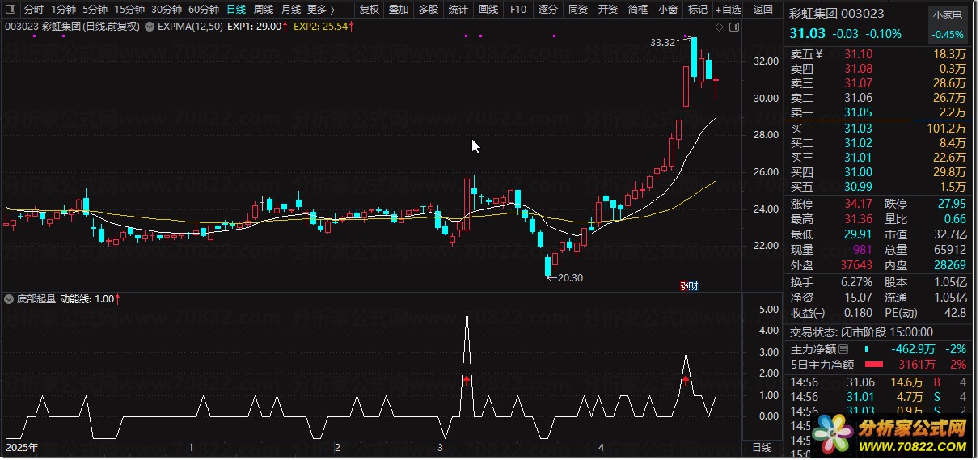Click the 买三 bid row at 31.01
Image resolution: width=980 pixels, height=460 pixels.
[x=878, y=158]
